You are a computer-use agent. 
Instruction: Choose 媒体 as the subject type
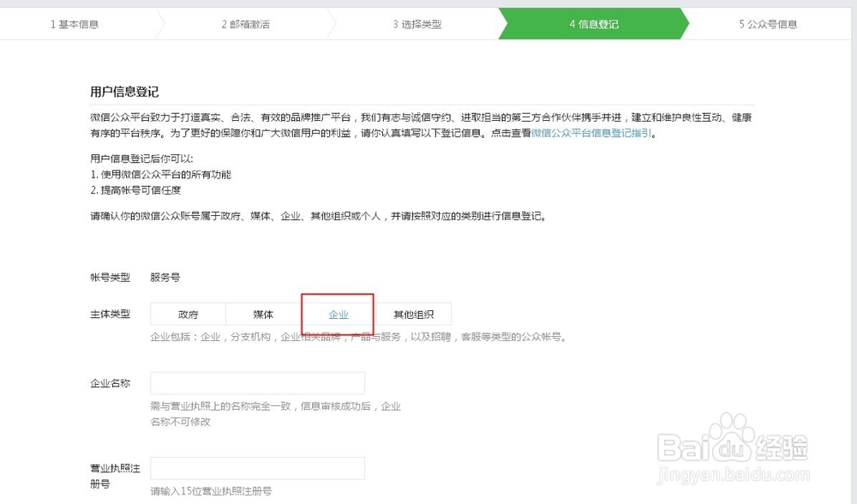(263, 315)
